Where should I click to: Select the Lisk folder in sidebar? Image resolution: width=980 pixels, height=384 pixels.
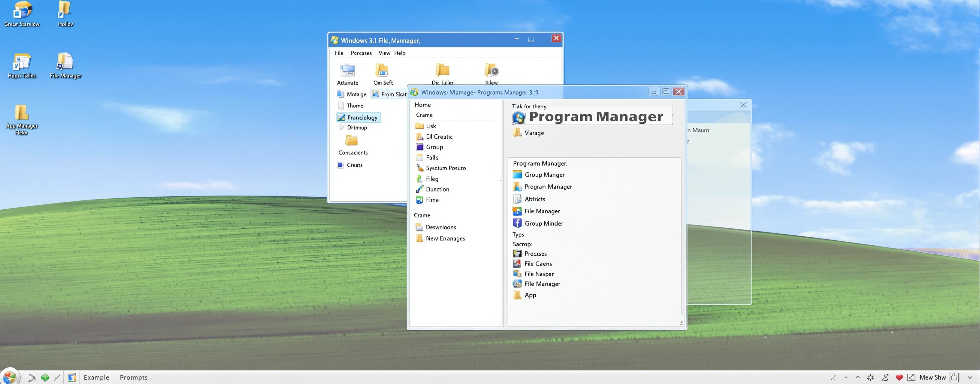(426, 126)
